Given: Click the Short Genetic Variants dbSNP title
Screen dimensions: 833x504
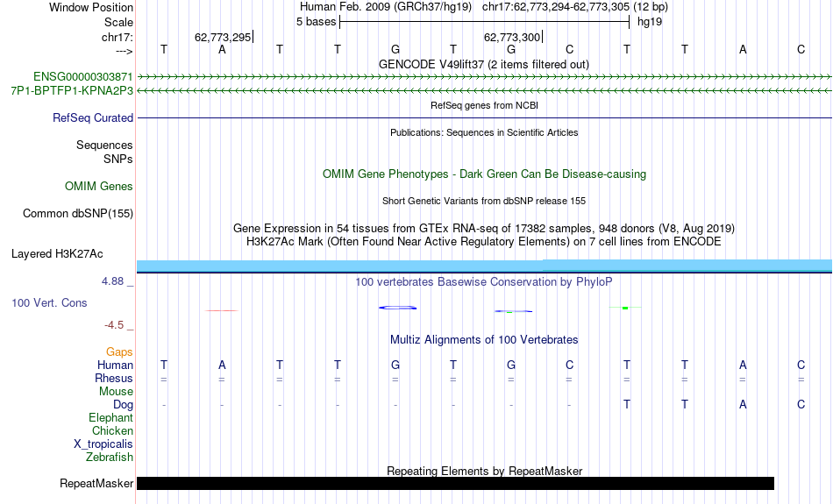Looking at the screenshot, I should (x=484, y=201).
